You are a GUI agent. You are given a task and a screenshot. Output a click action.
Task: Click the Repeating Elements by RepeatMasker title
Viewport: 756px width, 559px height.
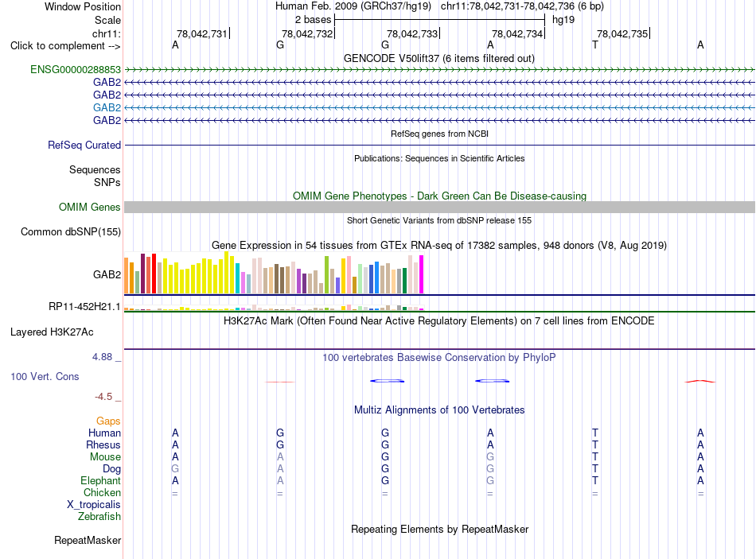[x=439, y=529]
